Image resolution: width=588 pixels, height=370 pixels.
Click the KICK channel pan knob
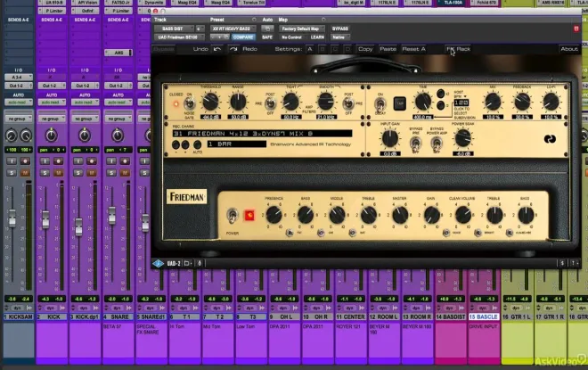[x=52, y=136]
